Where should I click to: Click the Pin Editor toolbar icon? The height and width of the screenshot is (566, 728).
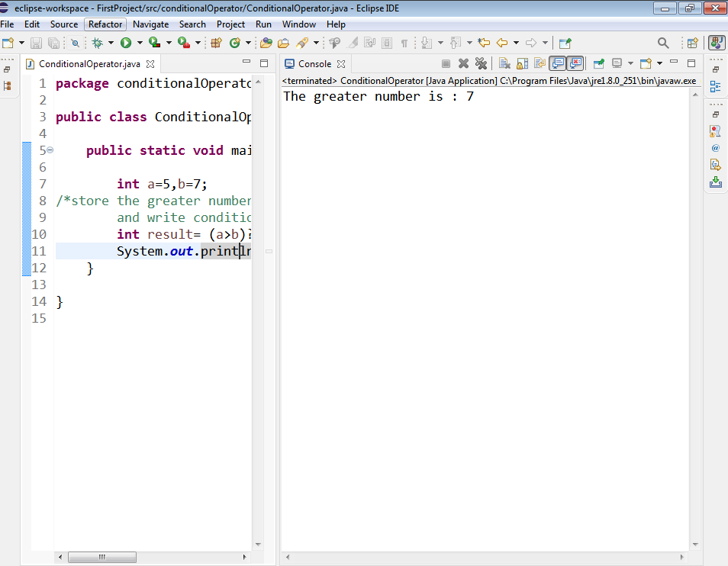point(565,43)
